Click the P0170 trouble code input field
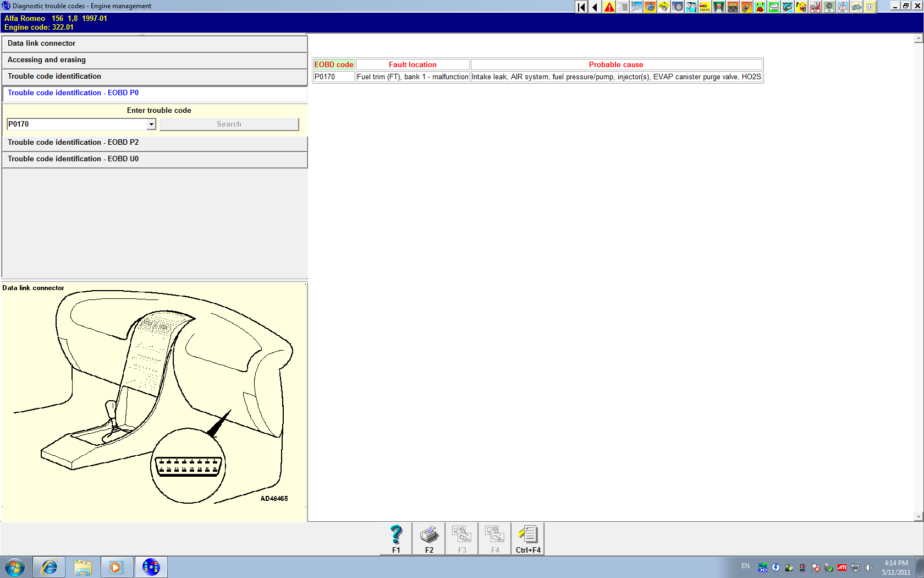Image resolution: width=924 pixels, height=578 pixels. 77,124
